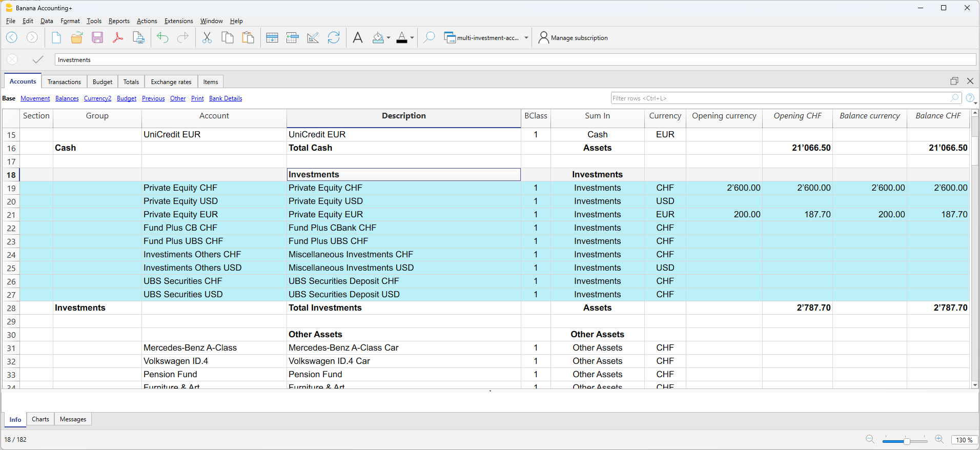Redo the last action
Image resolution: width=980 pixels, height=450 pixels.
(183, 37)
